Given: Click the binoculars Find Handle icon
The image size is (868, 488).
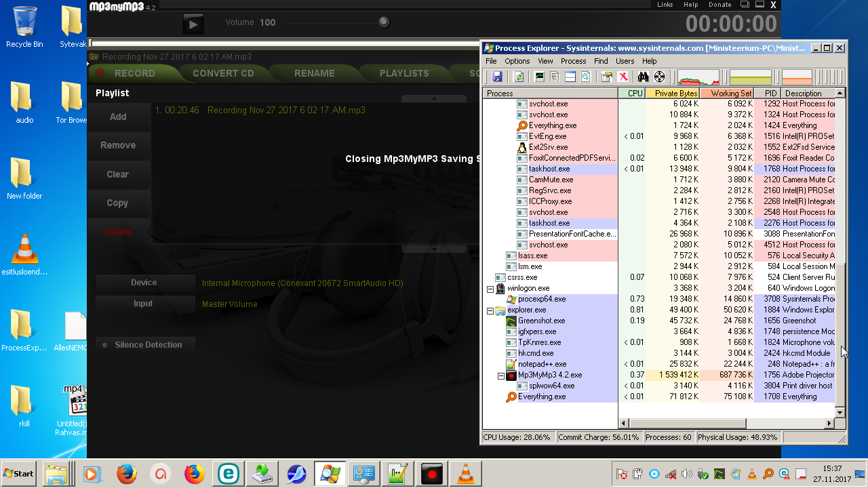Looking at the screenshot, I should point(644,77).
